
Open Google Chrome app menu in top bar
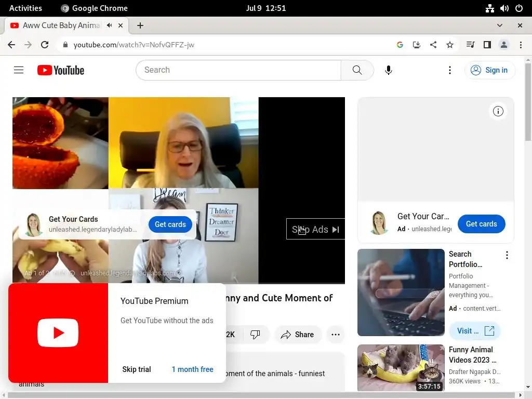click(x=94, y=8)
